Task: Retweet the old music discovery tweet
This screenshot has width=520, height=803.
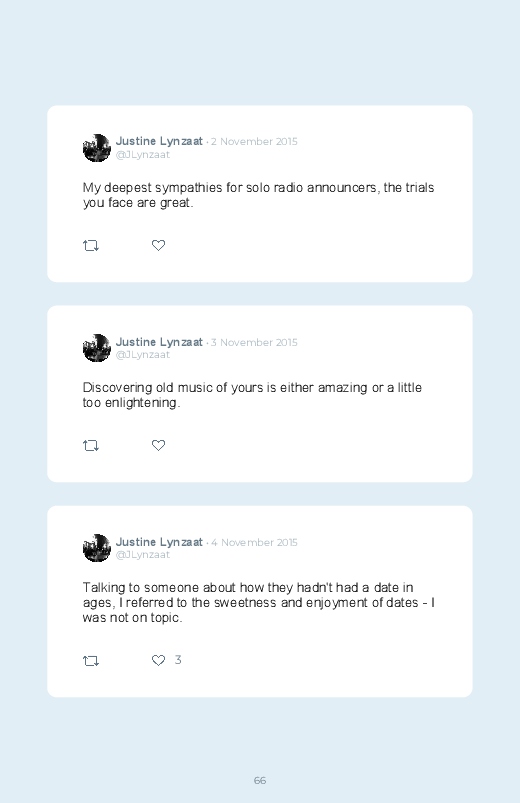Action: [91, 446]
